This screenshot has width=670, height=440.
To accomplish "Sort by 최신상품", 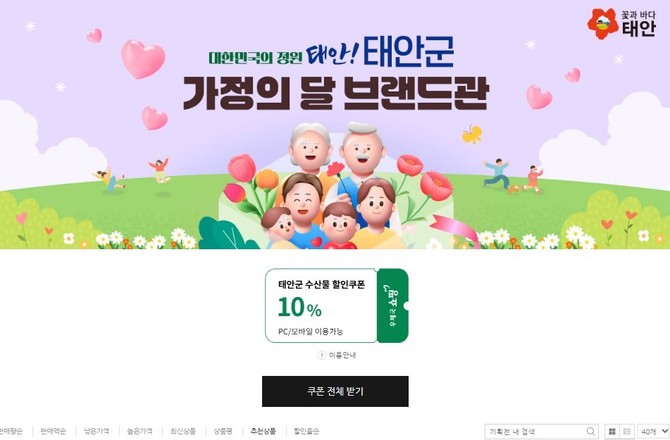I will tap(183, 431).
